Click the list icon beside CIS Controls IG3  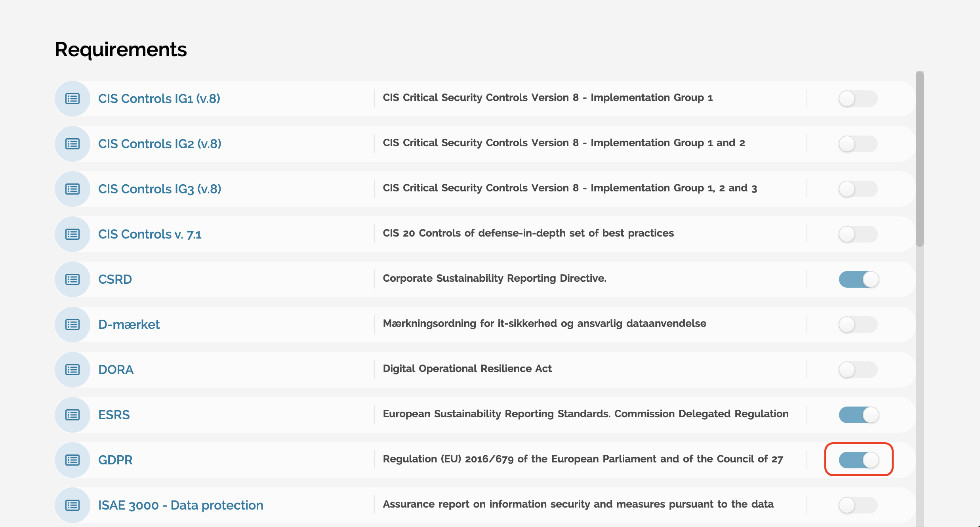point(72,189)
